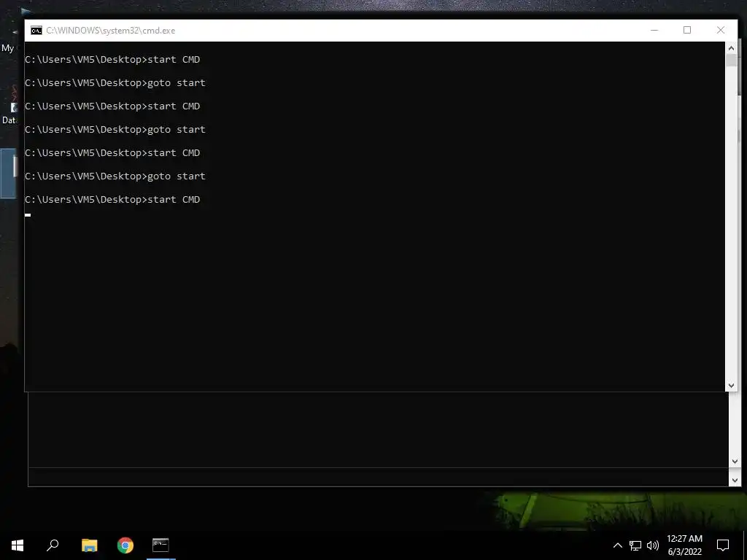Click the cmd.exe title bar icon

coord(36,31)
